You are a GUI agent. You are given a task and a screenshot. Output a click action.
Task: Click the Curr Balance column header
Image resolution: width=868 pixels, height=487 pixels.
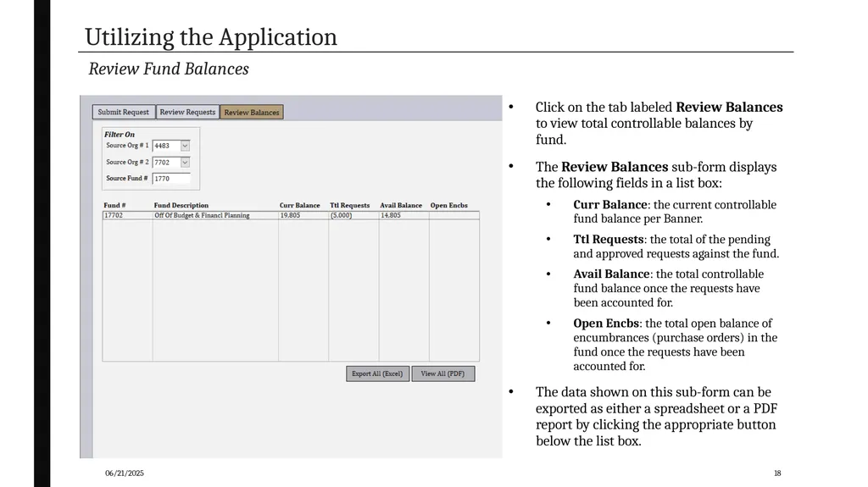click(299, 205)
